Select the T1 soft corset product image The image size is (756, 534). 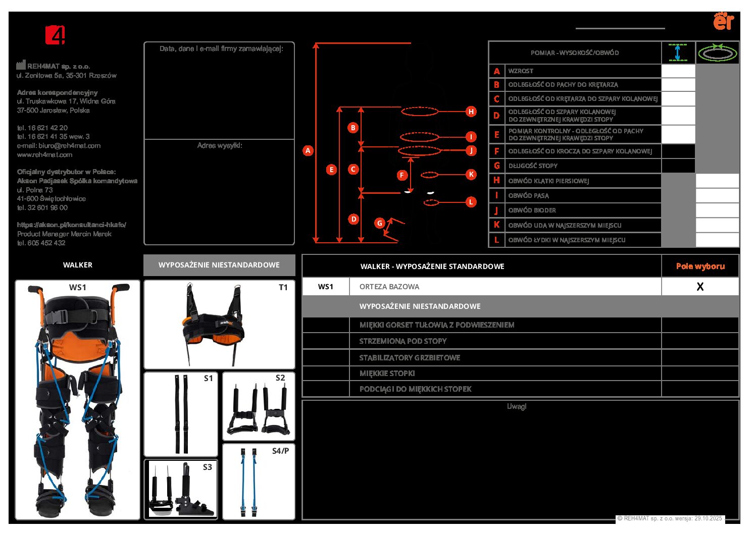(x=219, y=325)
